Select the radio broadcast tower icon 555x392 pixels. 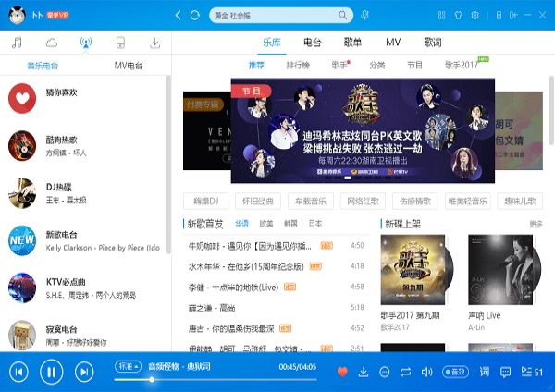pos(86,43)
